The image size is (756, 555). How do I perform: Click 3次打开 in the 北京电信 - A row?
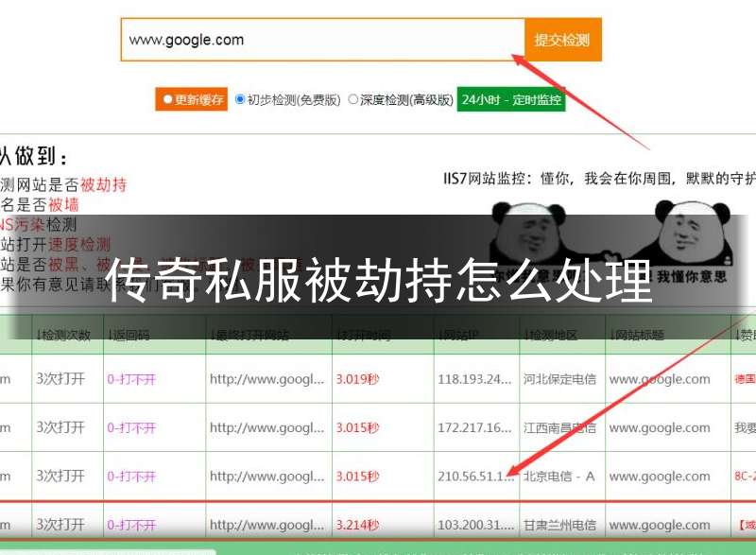(60, 476)
